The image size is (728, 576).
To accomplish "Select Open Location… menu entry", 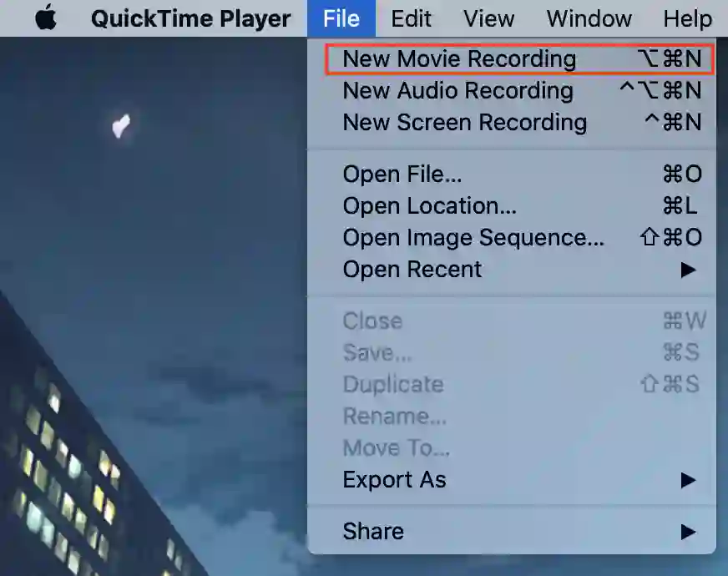I will (x=512, y=205).
